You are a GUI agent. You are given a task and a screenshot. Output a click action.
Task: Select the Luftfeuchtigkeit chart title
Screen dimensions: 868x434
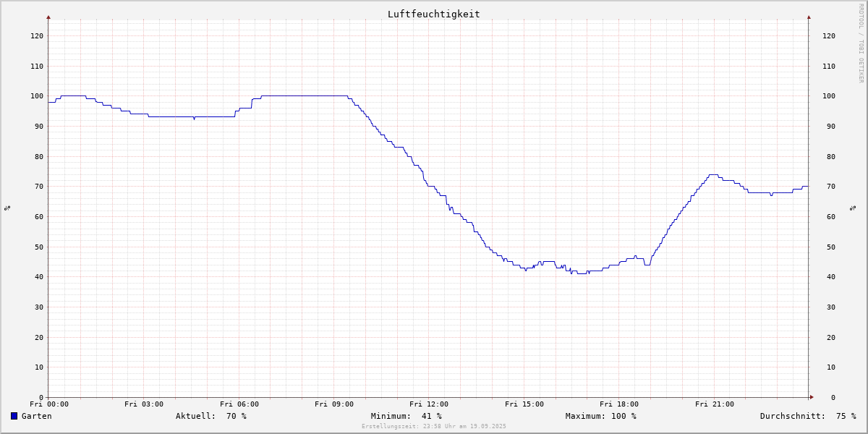click(433, 14)
